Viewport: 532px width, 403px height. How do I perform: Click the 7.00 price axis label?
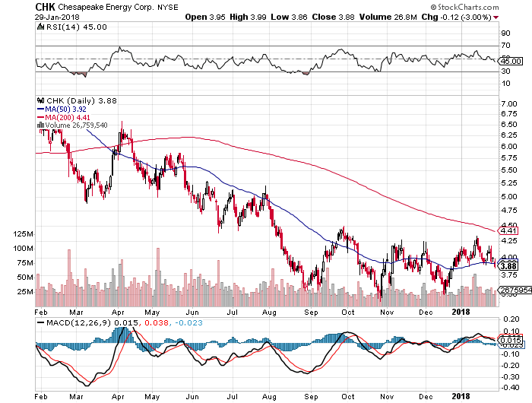[509, 104]
